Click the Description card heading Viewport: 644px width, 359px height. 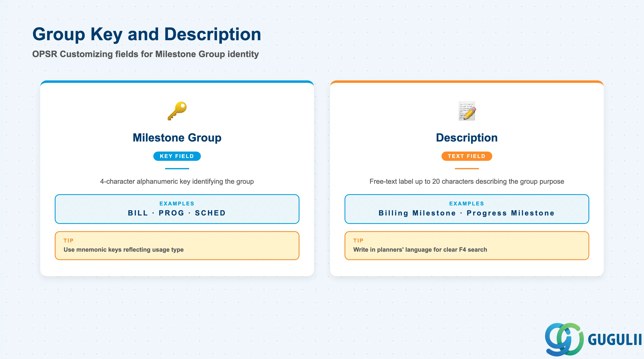(x=467, y=137)
